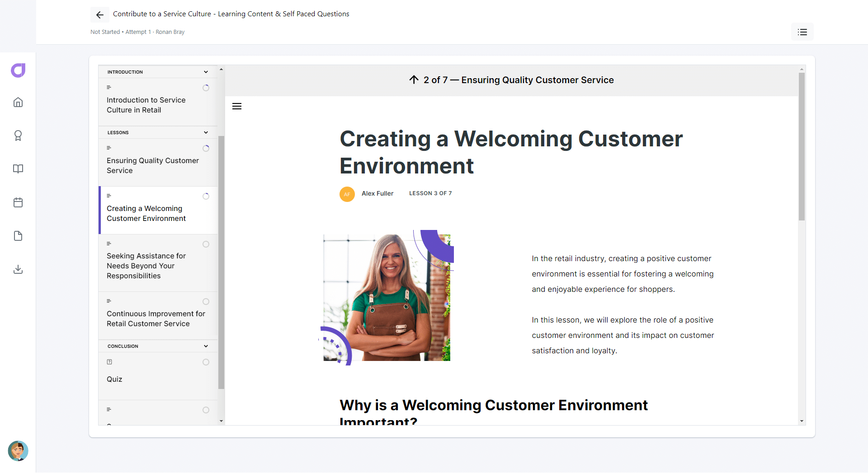Screen dimensions: 868x473
Task: Click progress circle for the Quiz item
Action: pyautogui.click(x=206, y=362)
